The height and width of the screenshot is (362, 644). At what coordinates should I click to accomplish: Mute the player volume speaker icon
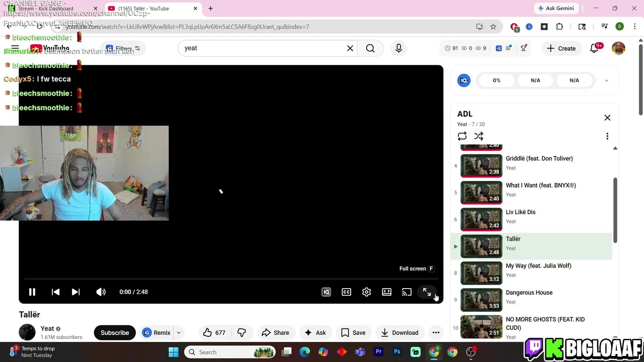101,292
